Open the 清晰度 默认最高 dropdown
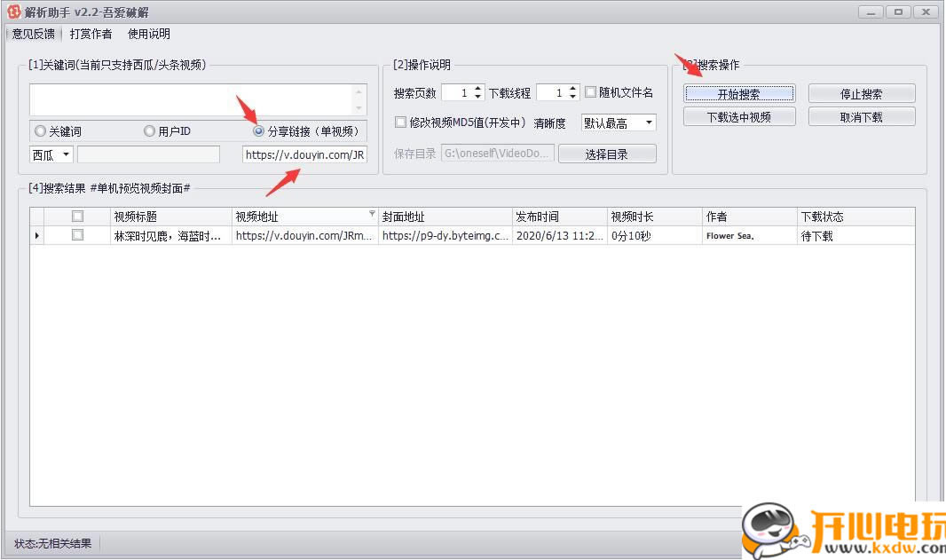946x560 pixels. [x=619, y=122]
